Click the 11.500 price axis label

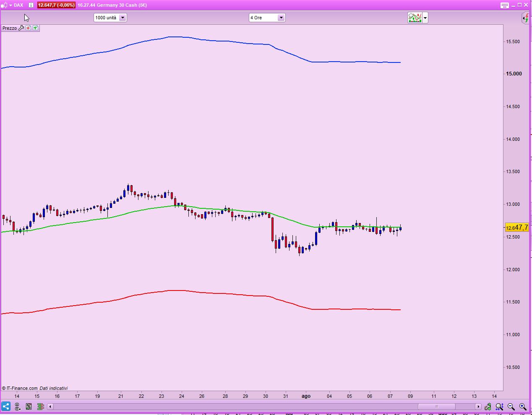point(513,302)
